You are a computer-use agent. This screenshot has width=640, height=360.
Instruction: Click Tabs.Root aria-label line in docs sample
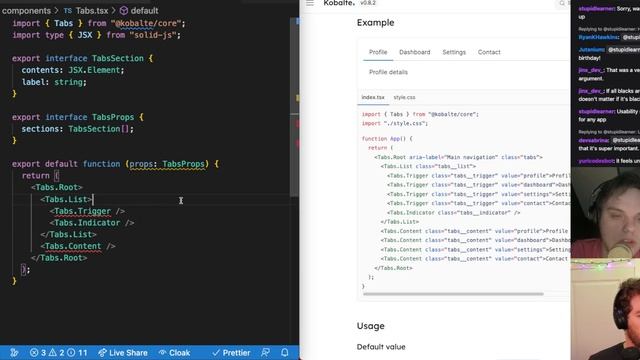458,157
